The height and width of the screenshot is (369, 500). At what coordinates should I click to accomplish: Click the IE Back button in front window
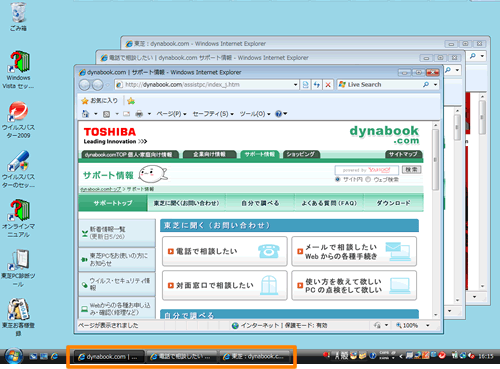[x=85, y=85]
